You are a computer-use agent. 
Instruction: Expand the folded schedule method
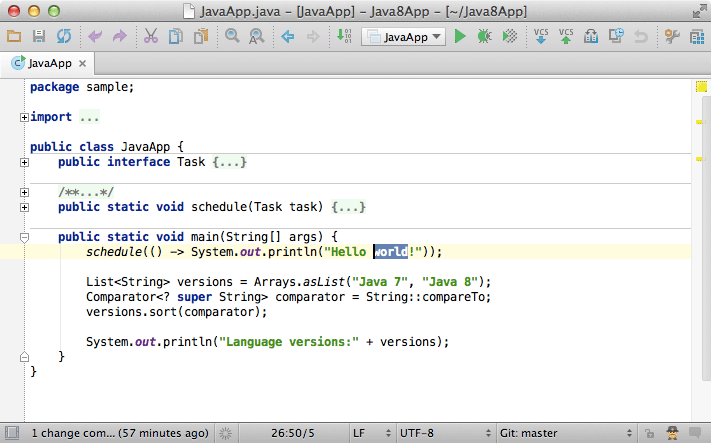click(24, 207)
